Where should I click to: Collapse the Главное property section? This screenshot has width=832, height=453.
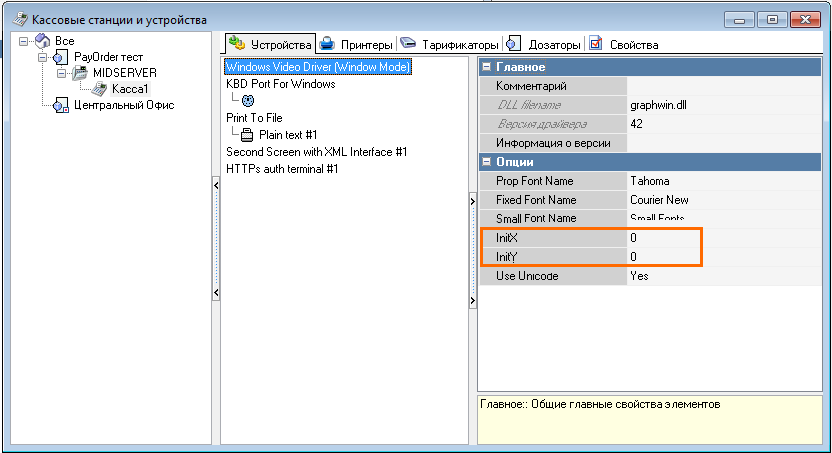(487, 67)
